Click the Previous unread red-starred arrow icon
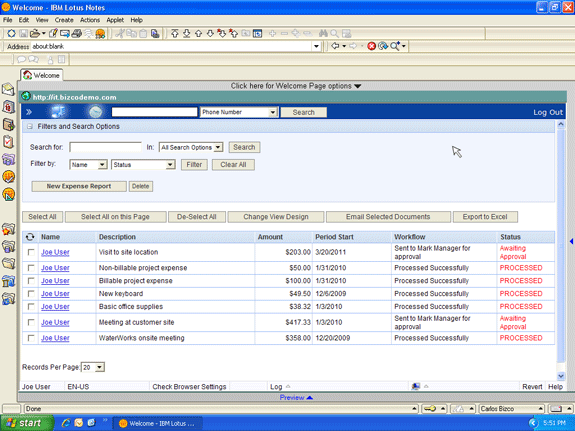This screenshot has height=431, width=575. tap(234, 34)
